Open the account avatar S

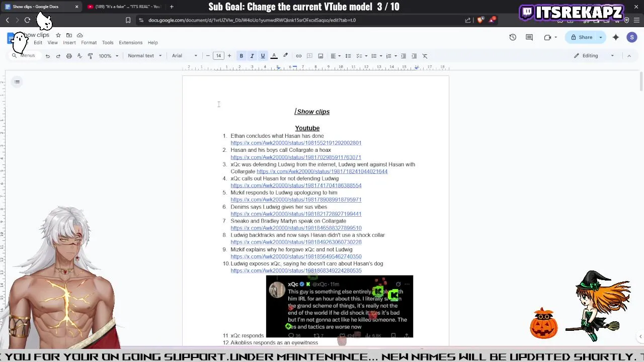(x=632, y=37)
